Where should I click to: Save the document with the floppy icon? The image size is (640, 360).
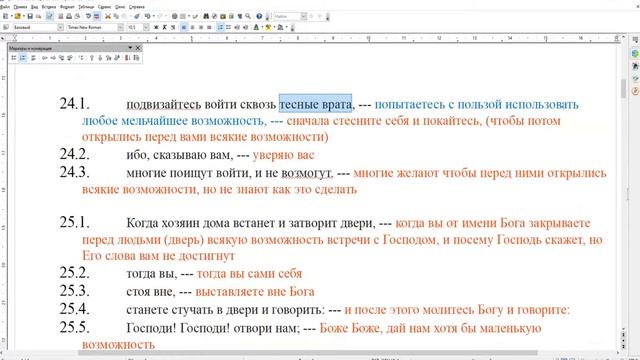tap(30, 16)
